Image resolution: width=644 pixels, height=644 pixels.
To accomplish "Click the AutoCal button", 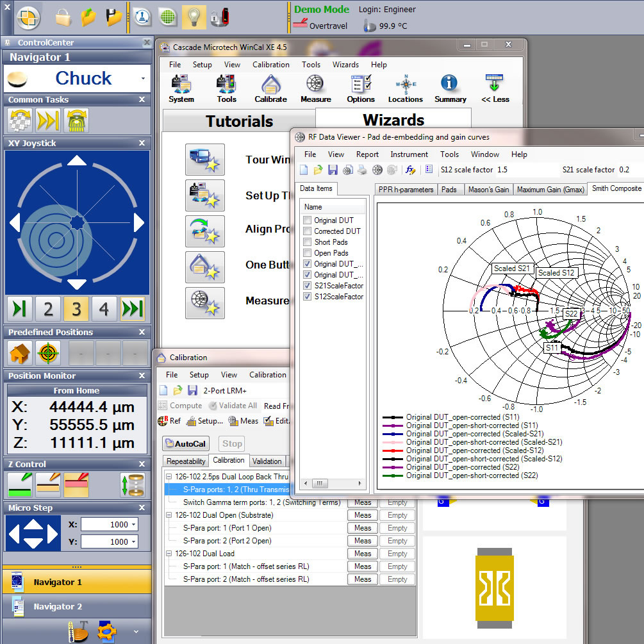I will 186,443.
